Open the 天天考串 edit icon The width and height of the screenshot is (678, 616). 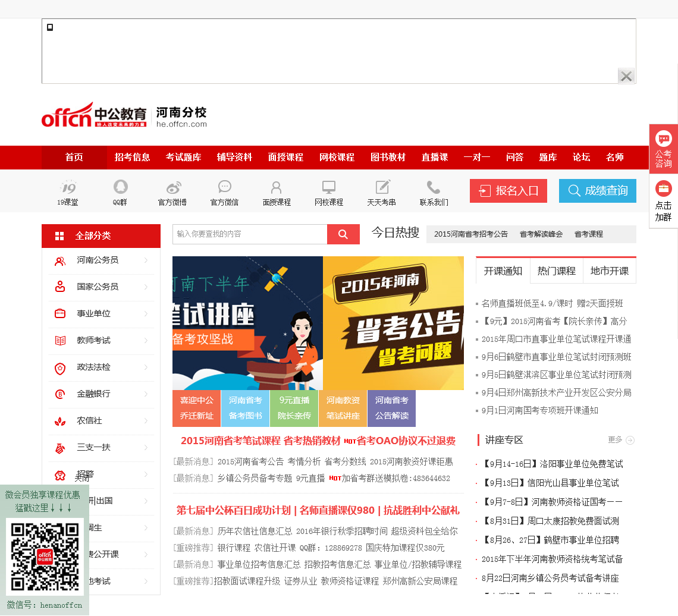pos(382,187)
